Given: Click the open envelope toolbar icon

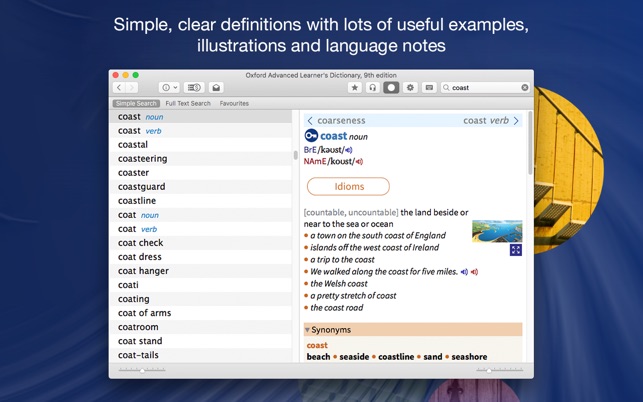Looking at the screenshot, I should 216,87.
